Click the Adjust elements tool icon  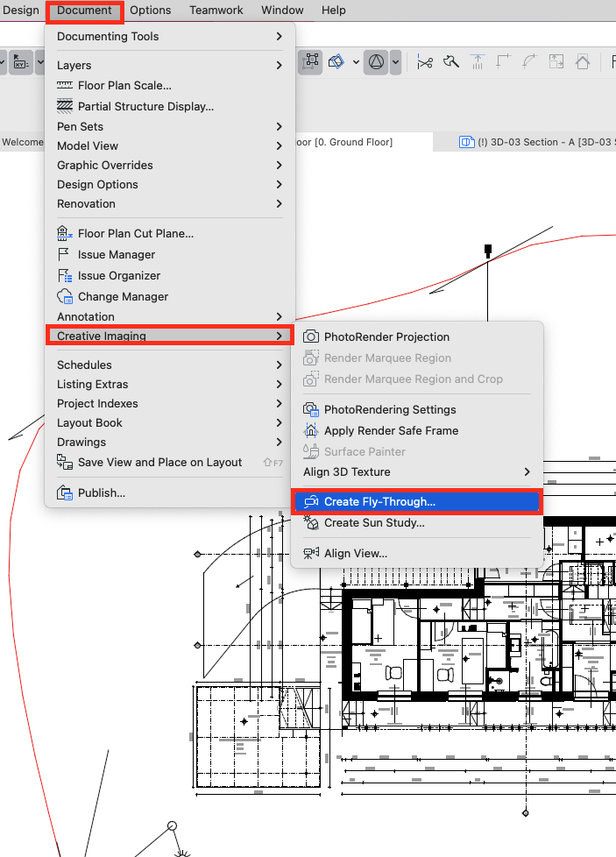pos(478,61)
